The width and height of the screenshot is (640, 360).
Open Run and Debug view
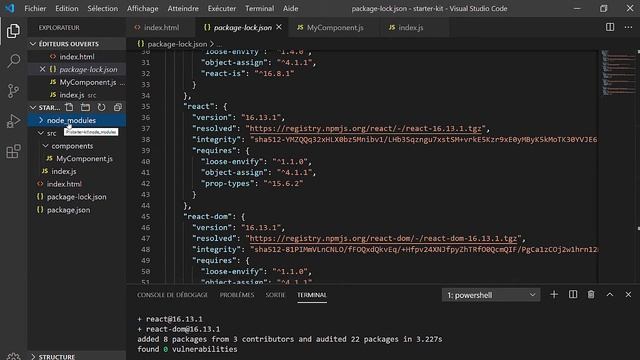pos(13,121)
